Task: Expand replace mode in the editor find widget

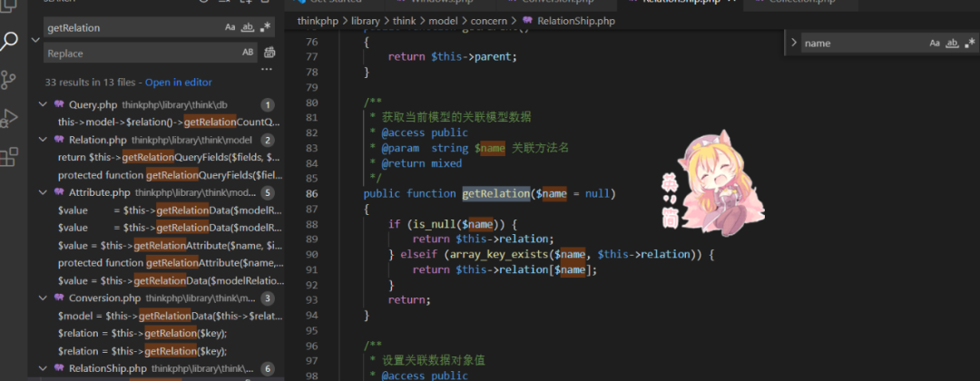Action: point(794,44)
